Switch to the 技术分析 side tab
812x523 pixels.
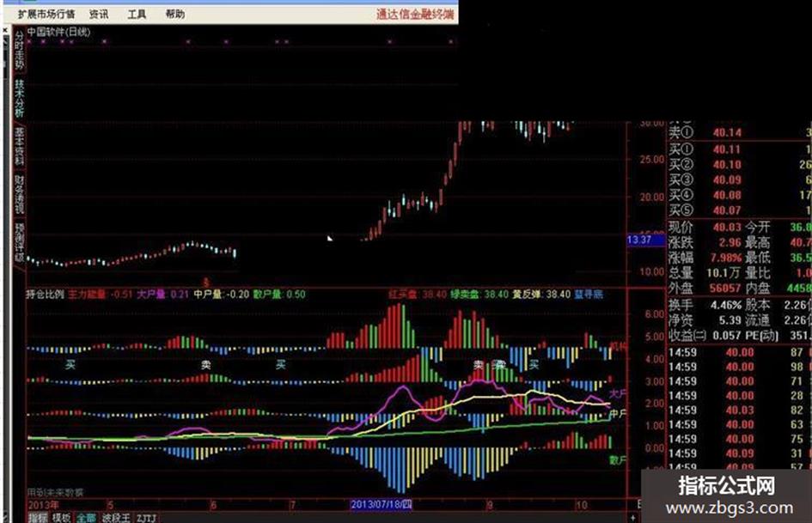tap(19, 98)
